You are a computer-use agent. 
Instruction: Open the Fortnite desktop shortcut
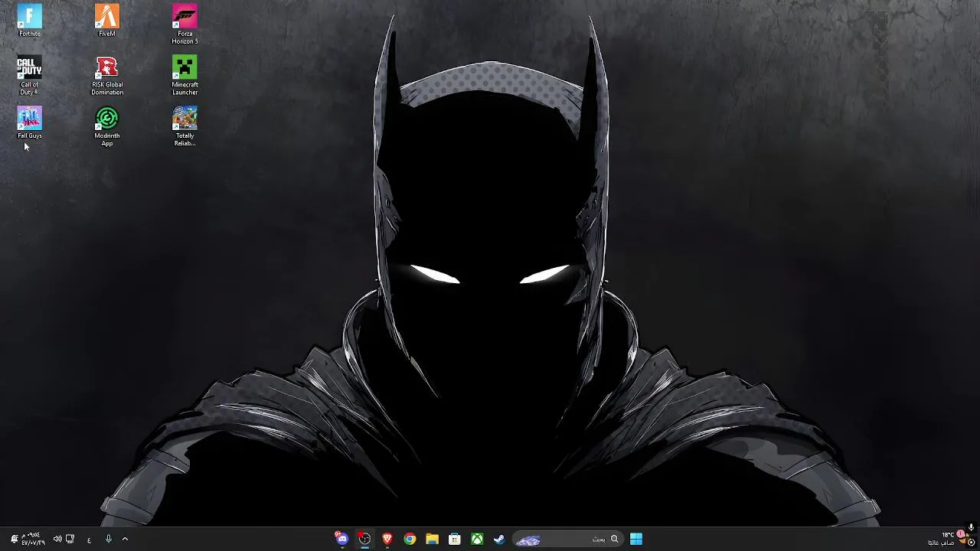[30, 21]
